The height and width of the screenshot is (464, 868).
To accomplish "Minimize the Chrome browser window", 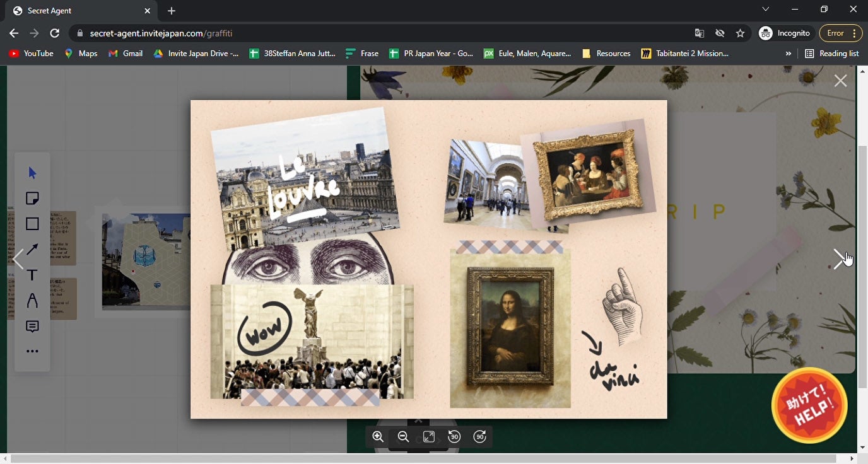I will coord(795,9).
